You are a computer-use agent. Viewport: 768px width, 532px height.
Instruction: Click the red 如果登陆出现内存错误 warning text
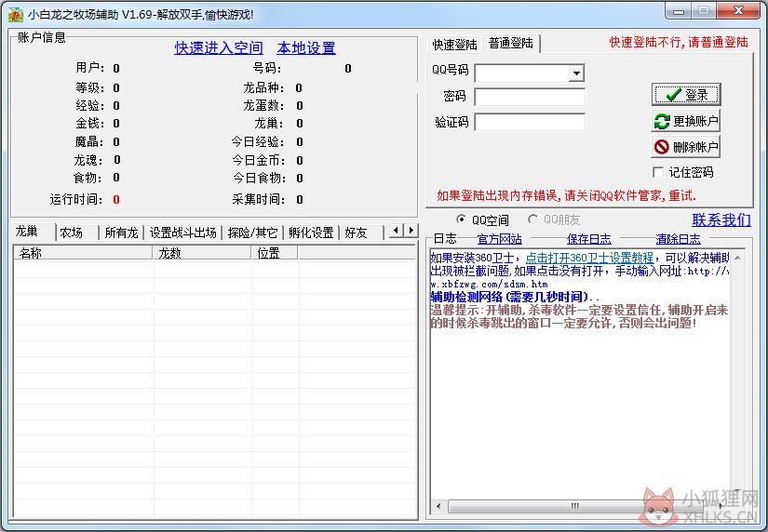click(x=566, y=195)
